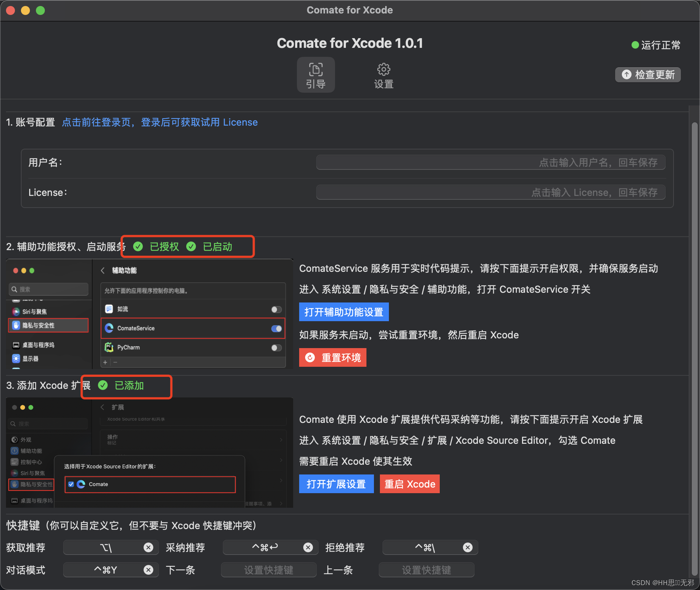Switch to the 引导 guide tab

tap(316, 75)
